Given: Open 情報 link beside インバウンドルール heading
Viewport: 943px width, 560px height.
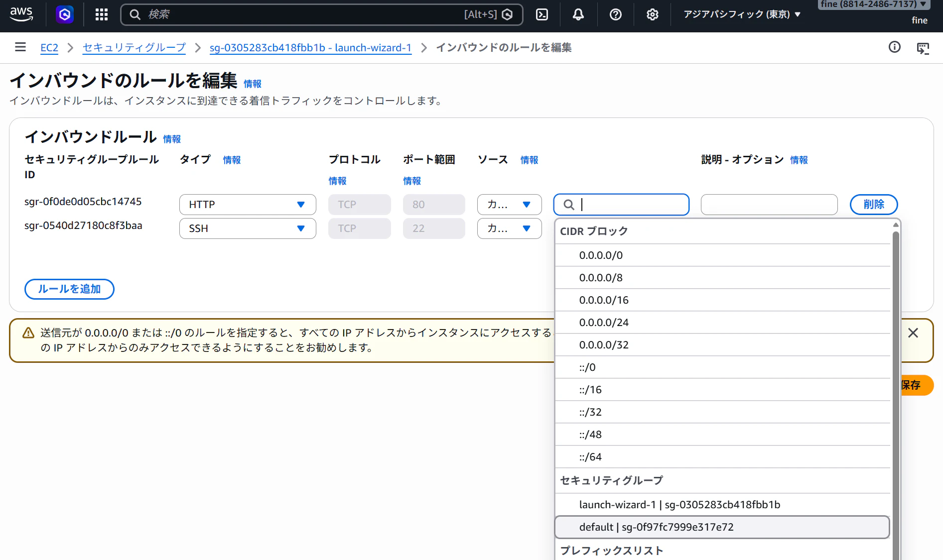Looking at the screenshot, I should pos(172,139).
